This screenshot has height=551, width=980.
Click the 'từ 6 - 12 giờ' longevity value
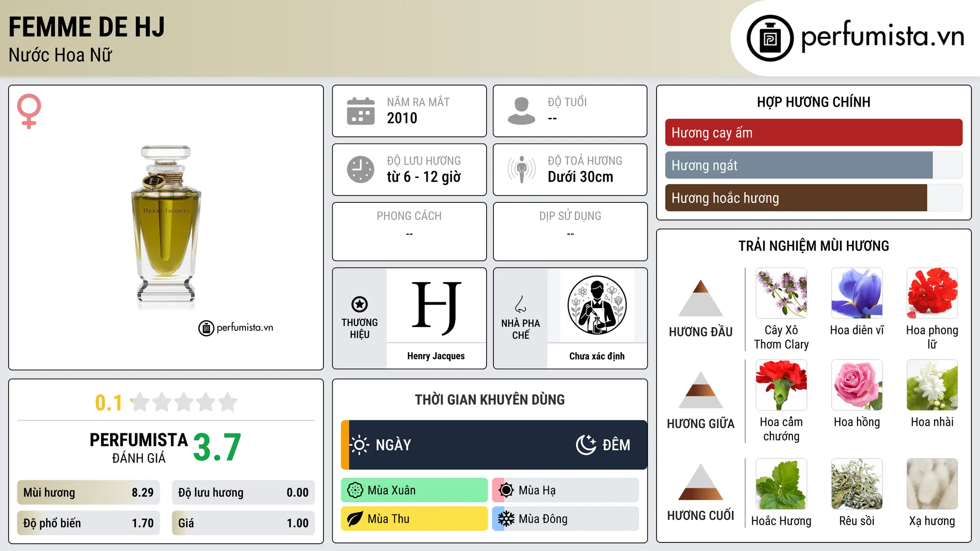[x=423, y=177]
